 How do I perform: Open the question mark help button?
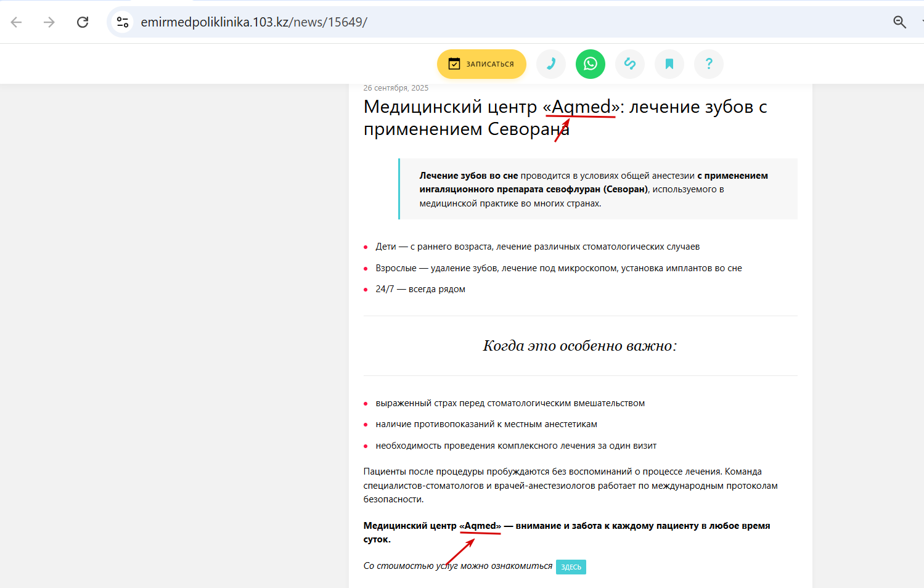pyautogui.click(x=709, y=64)
